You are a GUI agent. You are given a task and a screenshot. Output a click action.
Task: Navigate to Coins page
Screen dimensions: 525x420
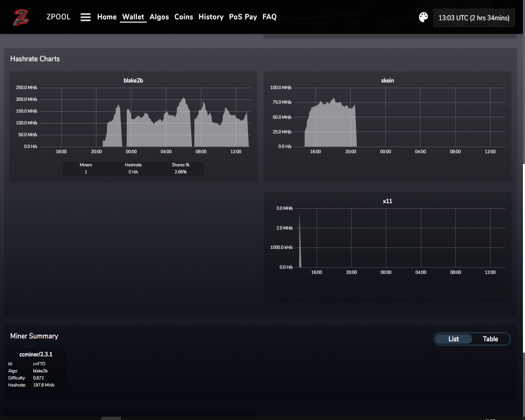point(184,17)
